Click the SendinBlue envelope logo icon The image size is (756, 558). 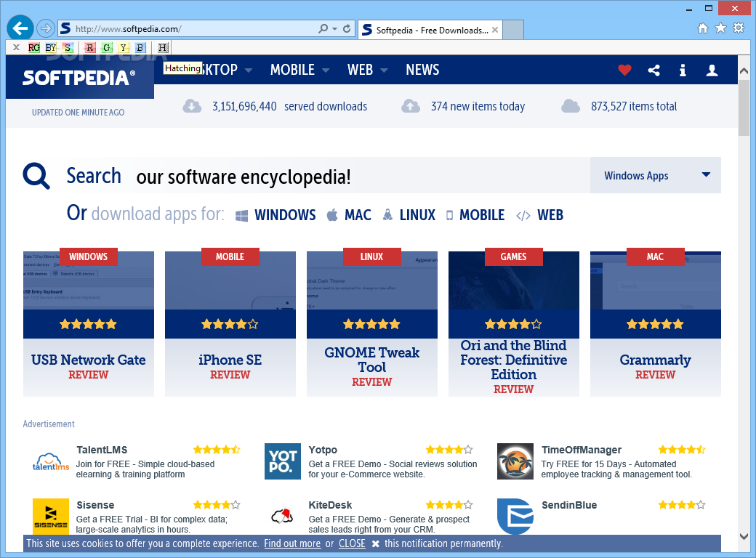(x=515, y=516)
